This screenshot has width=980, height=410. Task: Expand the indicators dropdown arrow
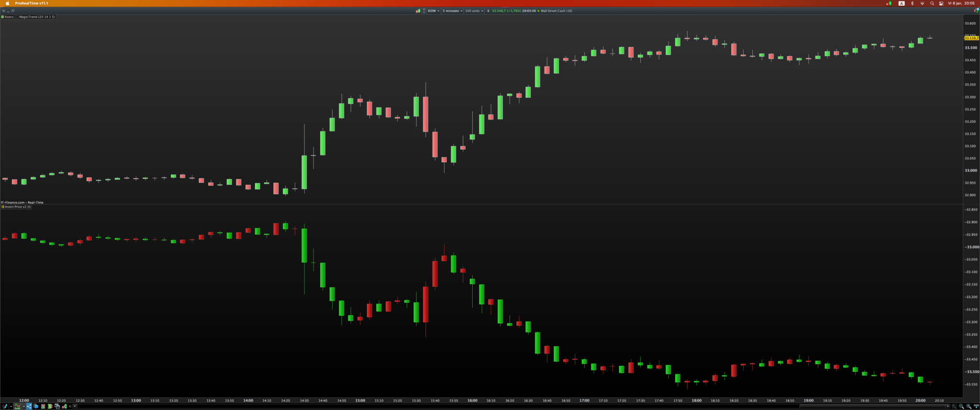point(24,406)
